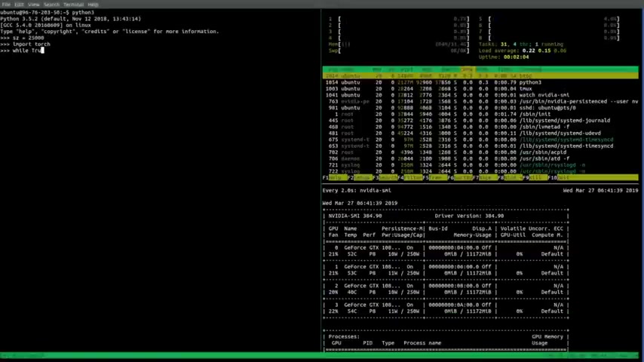Click the Load average reading

click(523, 51)
